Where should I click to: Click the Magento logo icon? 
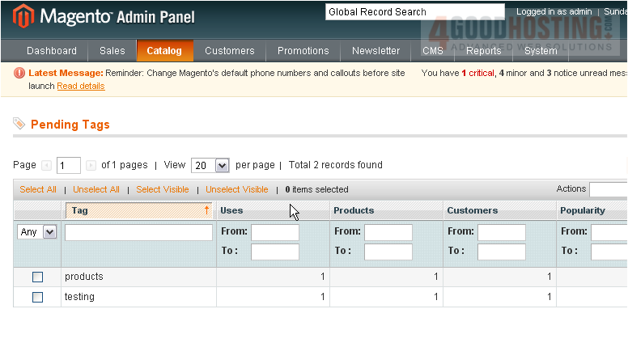(x=23, y=16)
